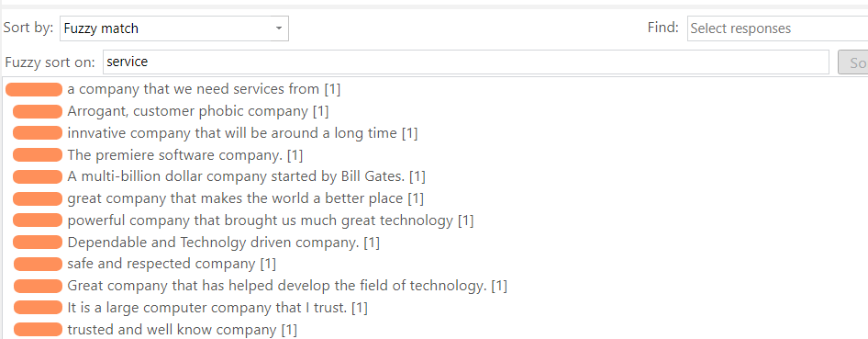Screen dimensions: 868x339
Task: Click orange match bar beside 'innvative company' response
Action: pyautogui.click(x=38, y=133)
